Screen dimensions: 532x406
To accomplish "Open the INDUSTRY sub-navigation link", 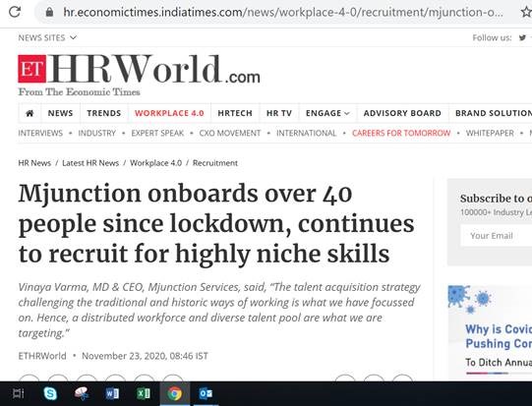I will coord(97,133).
